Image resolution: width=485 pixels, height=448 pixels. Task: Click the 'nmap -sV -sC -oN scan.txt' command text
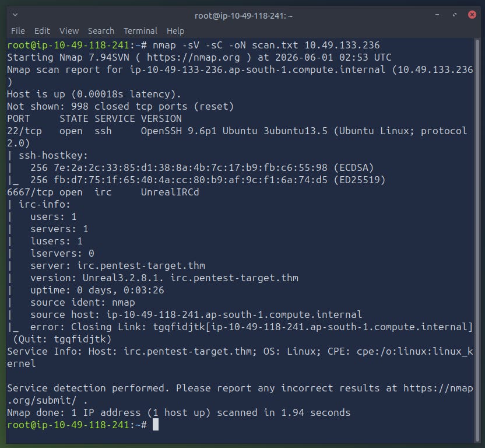coord(226,45)
